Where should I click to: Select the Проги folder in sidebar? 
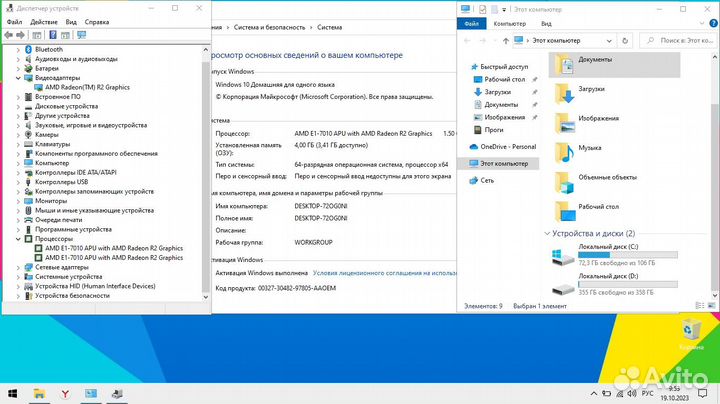point(488,130)
